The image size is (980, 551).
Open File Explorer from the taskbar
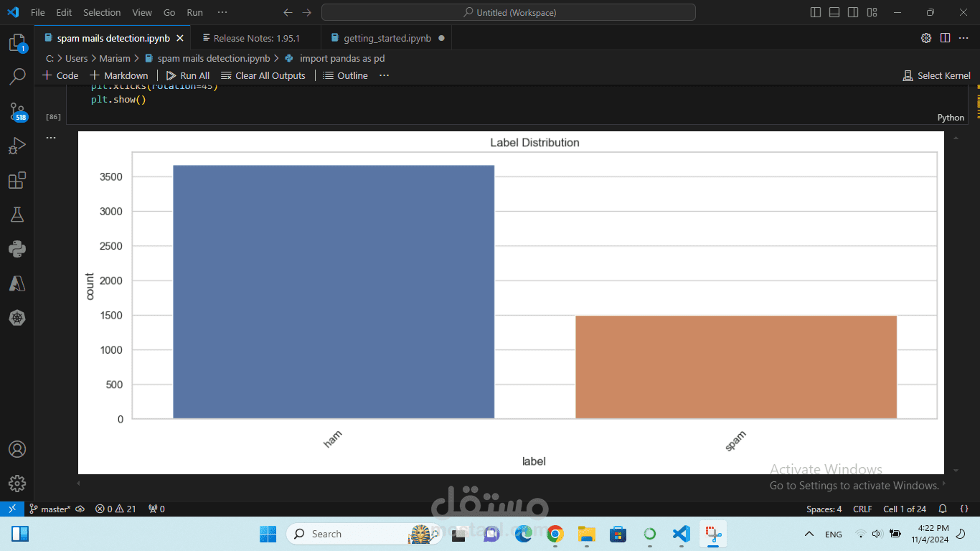(587, 534)
